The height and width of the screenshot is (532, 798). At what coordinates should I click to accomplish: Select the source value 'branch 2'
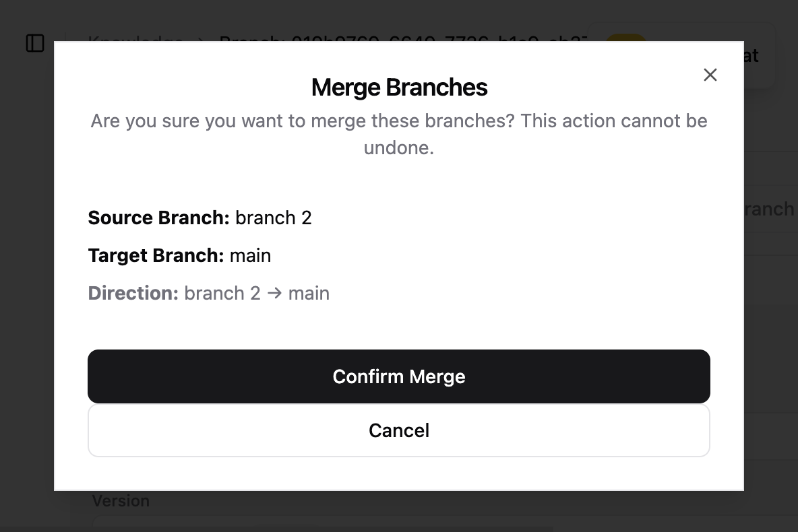point(274,218)
